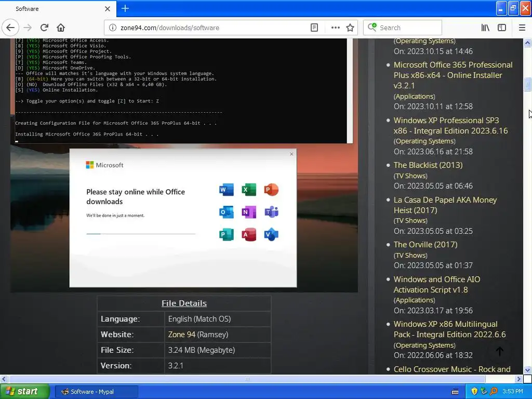
Task: Click the horizontal scrollbar left arrow
Action: pos(4,379)
